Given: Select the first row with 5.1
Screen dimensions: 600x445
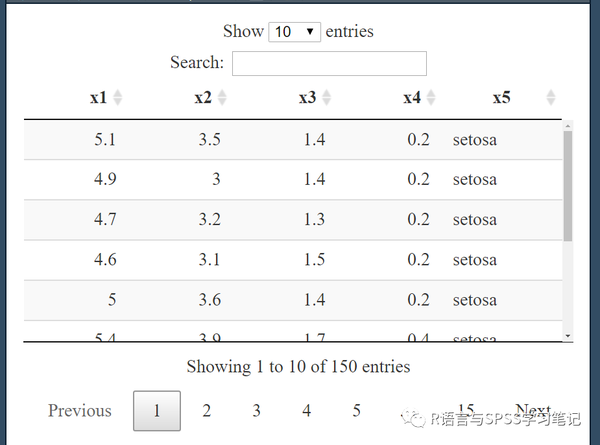Looking at the screenshot, I should tap(293, 140).
